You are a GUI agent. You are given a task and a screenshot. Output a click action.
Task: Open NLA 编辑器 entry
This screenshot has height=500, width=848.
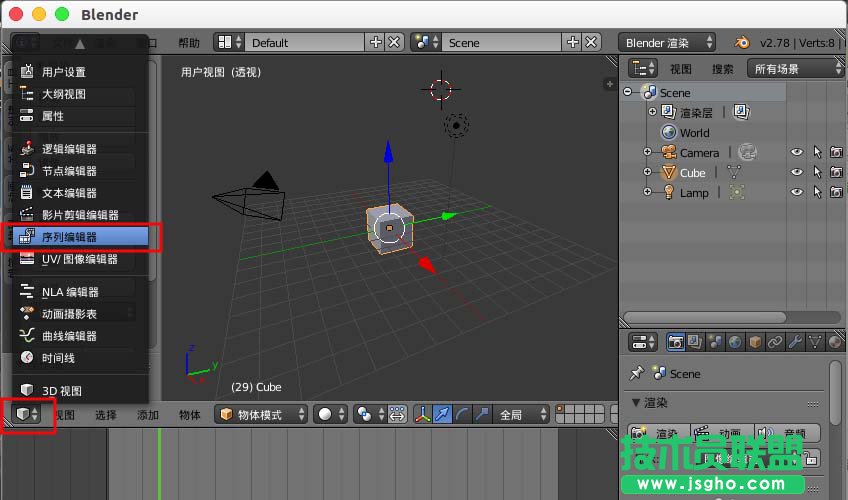(80, 292)
